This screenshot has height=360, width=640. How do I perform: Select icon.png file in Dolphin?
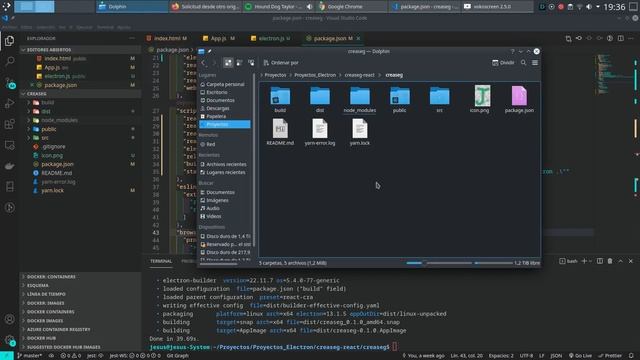tap(479, 99)
